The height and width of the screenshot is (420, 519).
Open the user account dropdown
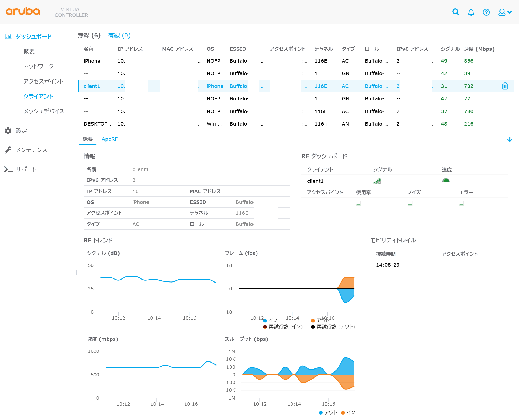pyautogui.click(x=505, y=12)
